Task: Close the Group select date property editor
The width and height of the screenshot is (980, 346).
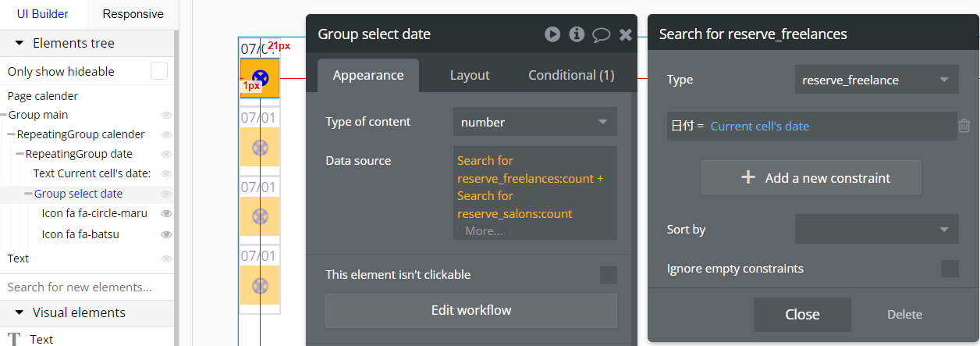Action: [625, 34]
